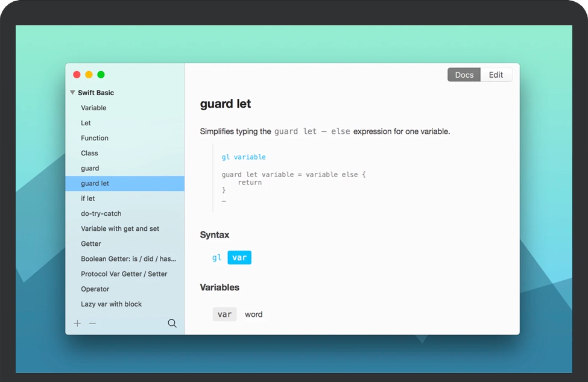Select the Variable snippet in sidebar
588x382 pixels.
click(93, 108)
